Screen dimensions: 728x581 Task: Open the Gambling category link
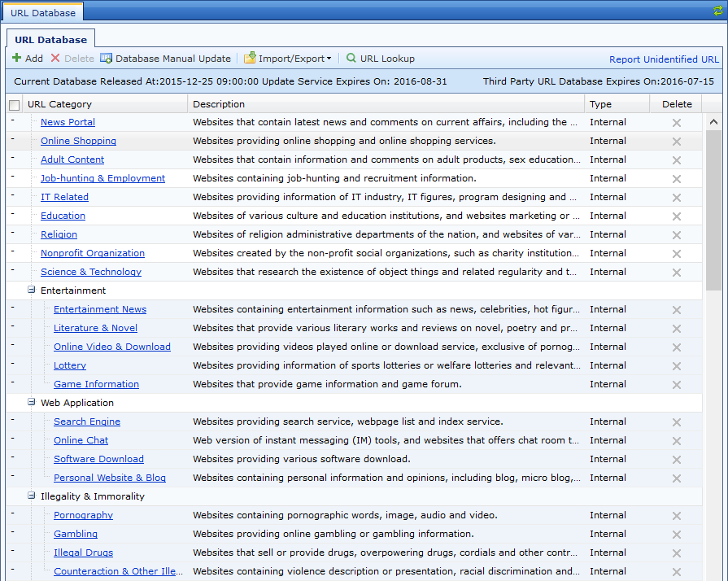pos(75,534)
